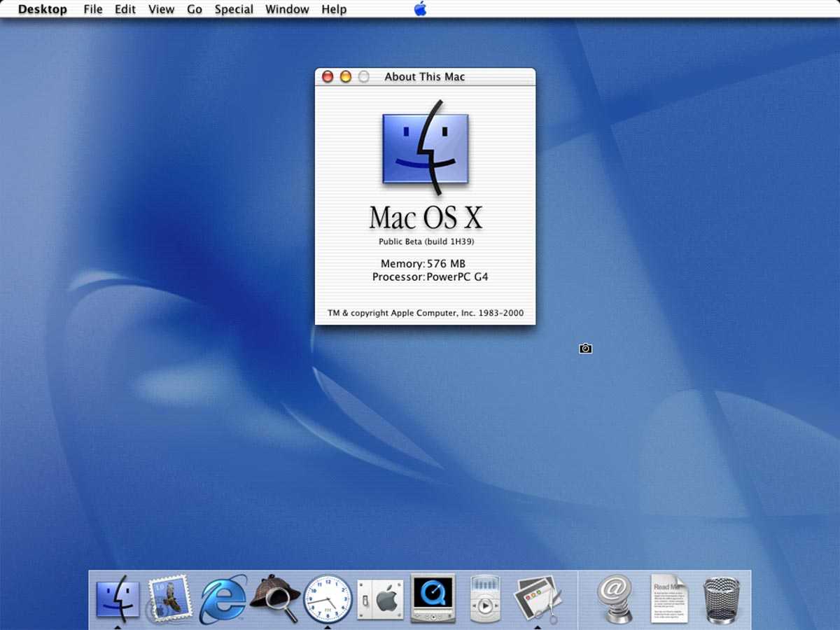Open the Special menu

234,9
